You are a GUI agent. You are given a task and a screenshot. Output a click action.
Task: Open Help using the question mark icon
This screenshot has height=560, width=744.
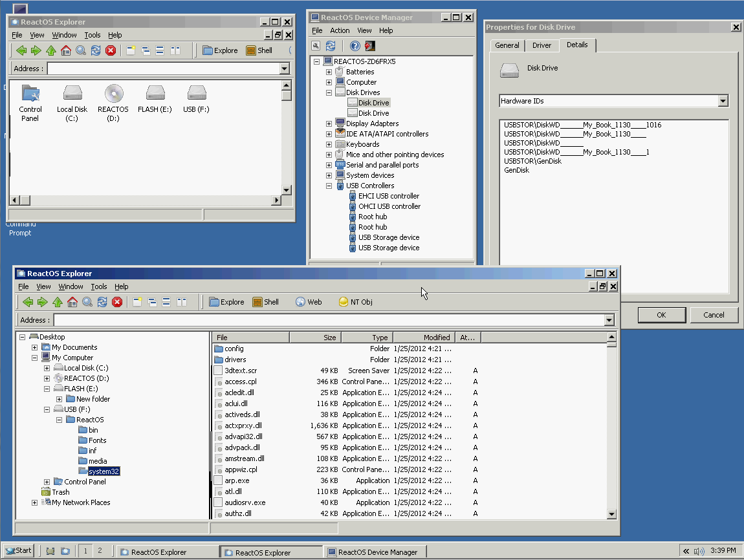click(x=355, y=46)
